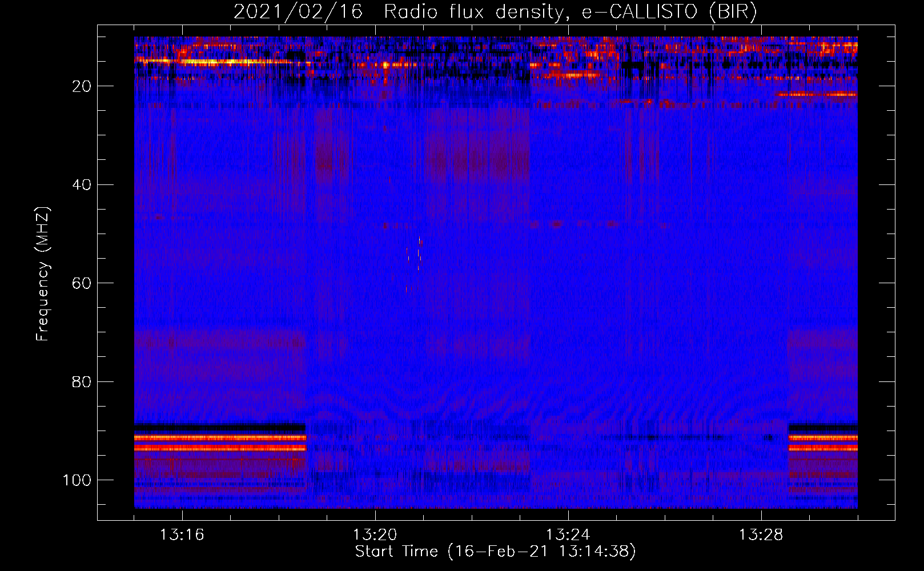The width and height of the screenshot is (924, 571).
Task: Click the 80 frequency tick label
Action: point(82,381)
